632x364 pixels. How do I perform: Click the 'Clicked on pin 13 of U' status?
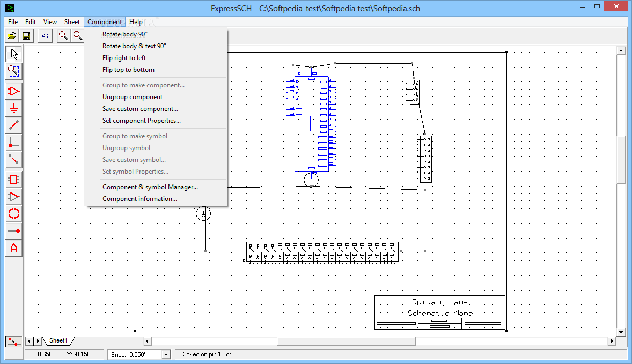tap(208, 354)
